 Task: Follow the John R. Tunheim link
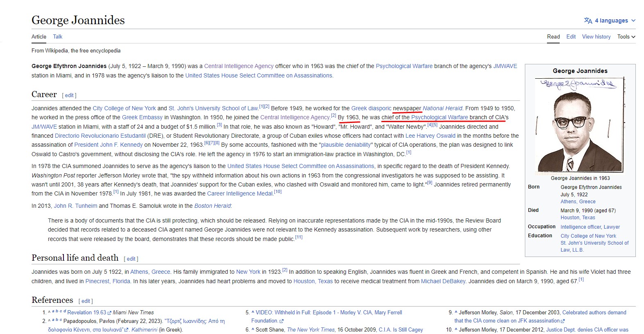(76, 206)
